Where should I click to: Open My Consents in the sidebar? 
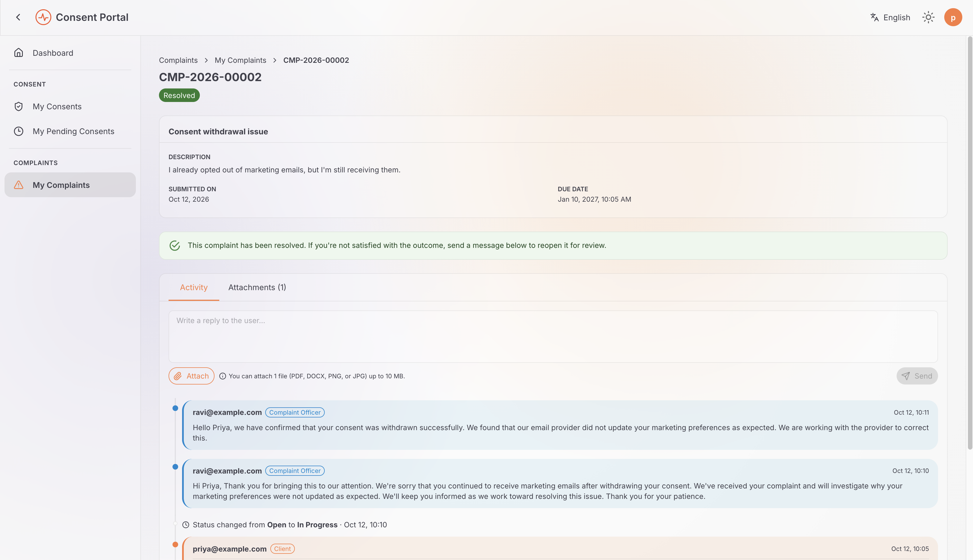(x=70, y=106)
